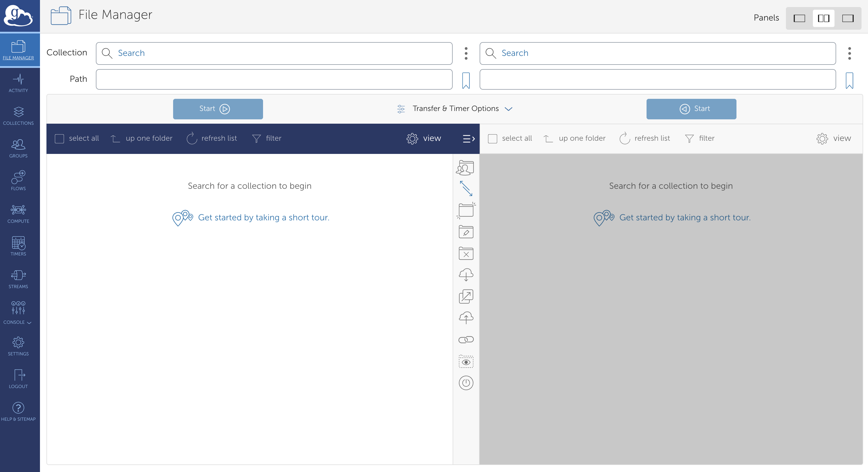The height and width of the screenshot is (472, 868).
Task: Click the New Folder icon in the center toolbar
Action: click(466, 210)
